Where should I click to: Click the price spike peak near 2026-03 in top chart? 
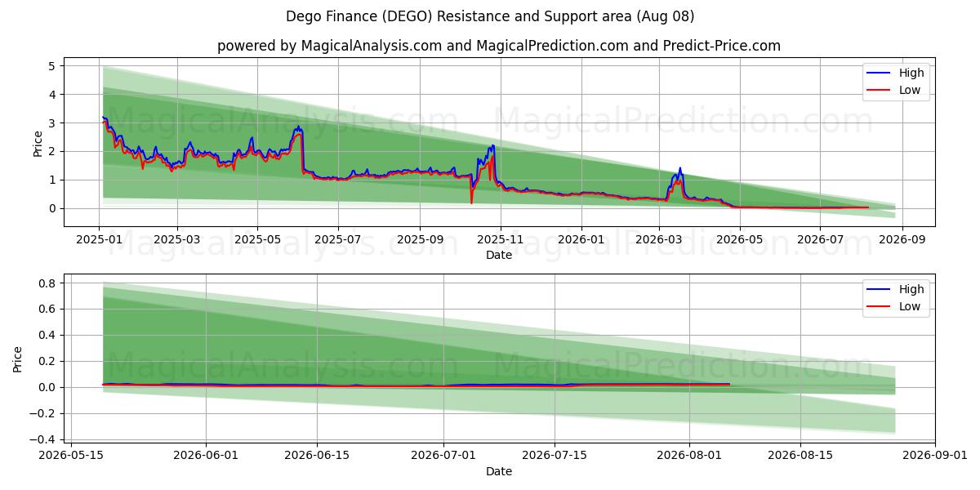[x=679, y=168]
